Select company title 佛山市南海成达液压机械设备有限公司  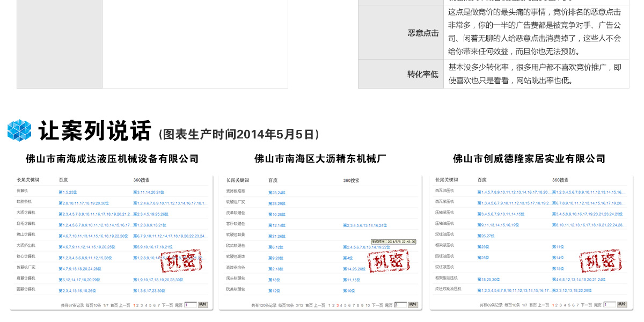click(x=112, y=159)
